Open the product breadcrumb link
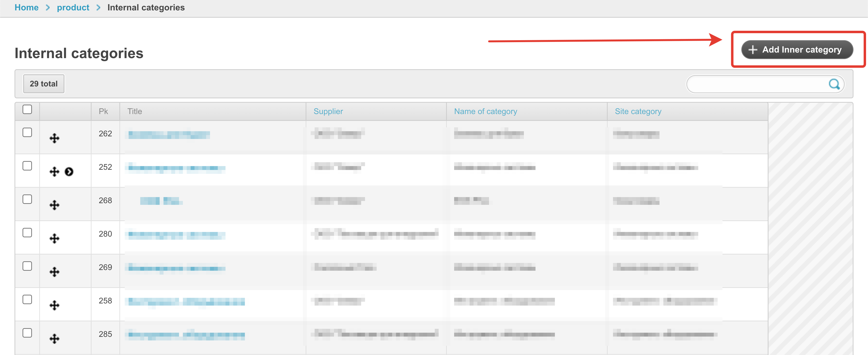The height and width of the screenshot is (355, 868). (x=73, y=8)
